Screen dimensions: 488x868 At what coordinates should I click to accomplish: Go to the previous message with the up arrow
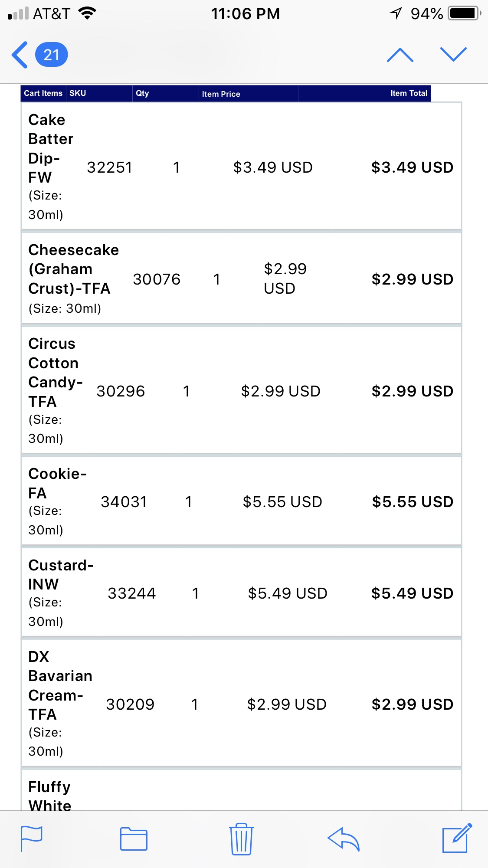point(400,55)
